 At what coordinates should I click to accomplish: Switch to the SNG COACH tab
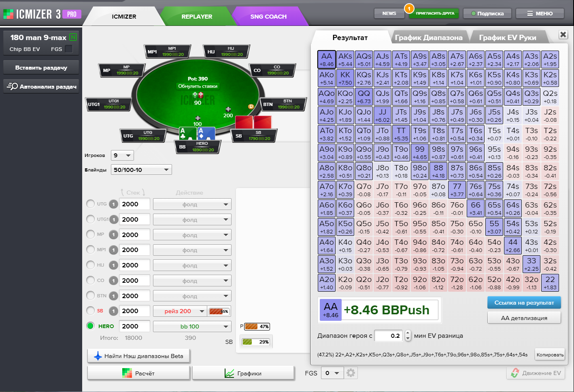pyautogui.click(x=268, y=17)
